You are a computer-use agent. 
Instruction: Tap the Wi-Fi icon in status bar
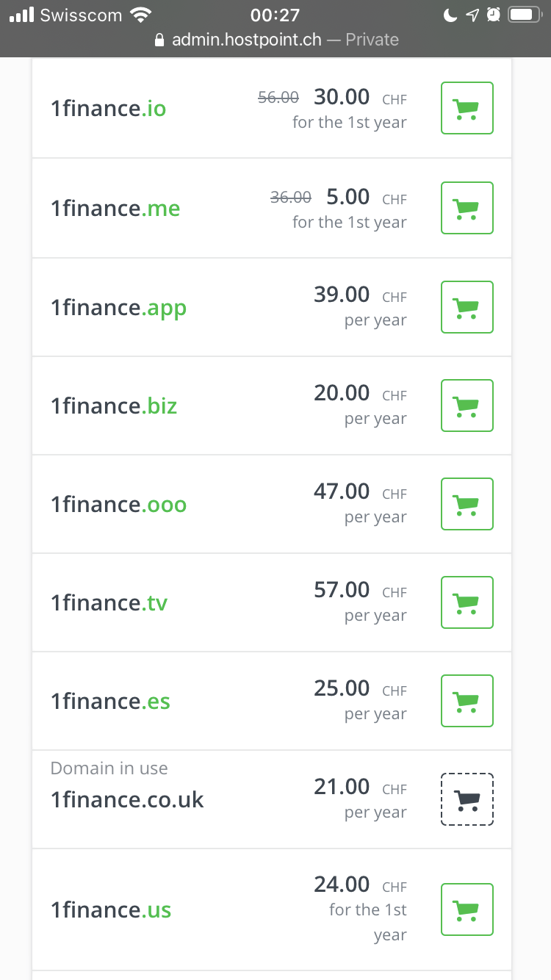coord(140,15)
